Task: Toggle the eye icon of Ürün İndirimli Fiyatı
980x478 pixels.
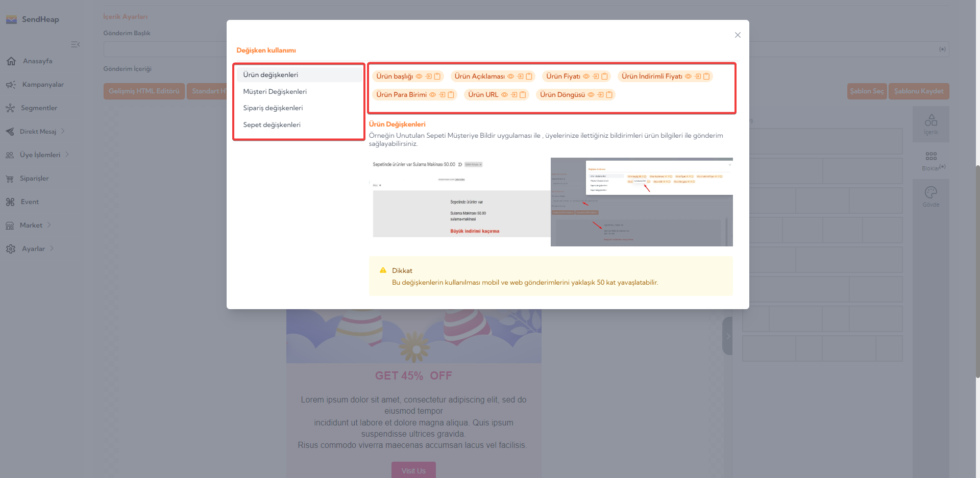Action: pos(688,77)
